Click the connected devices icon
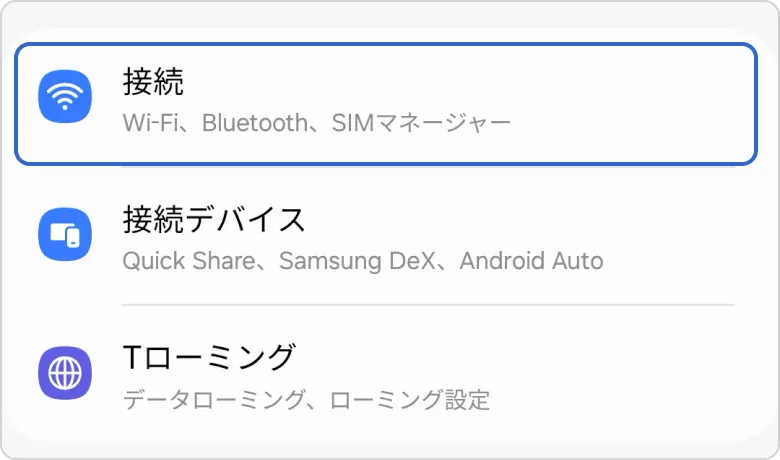Image resolution: width=780 pixels, height=460 pixels. coord(65,236)
